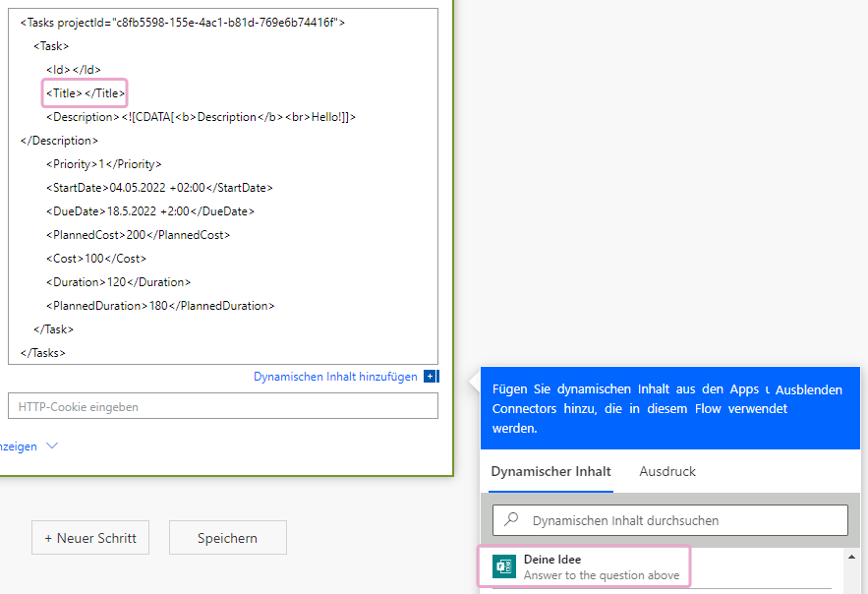Click the StartDate 04.05.2022 line
The height and width of the screenshot is (594, 868).
159,188
